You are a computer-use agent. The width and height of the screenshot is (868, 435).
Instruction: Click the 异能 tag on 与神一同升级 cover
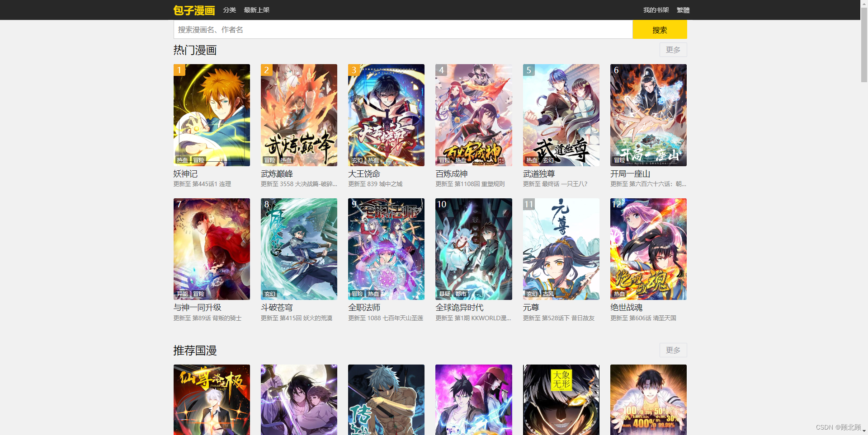[x=182, y=294]
